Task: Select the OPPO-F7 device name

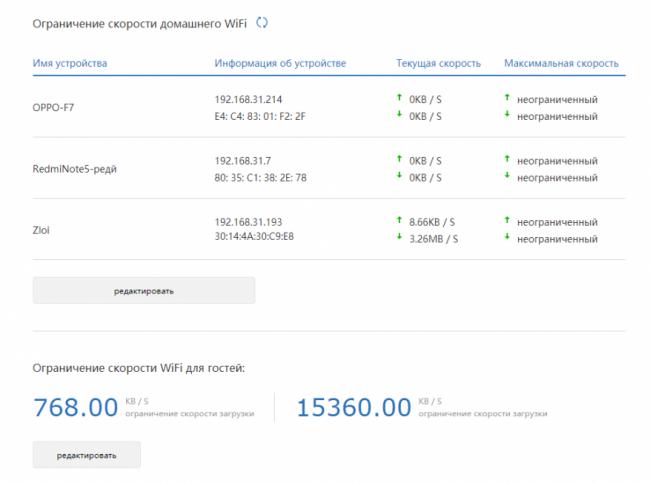Action: pyautogui.click(x=53, y=108)
